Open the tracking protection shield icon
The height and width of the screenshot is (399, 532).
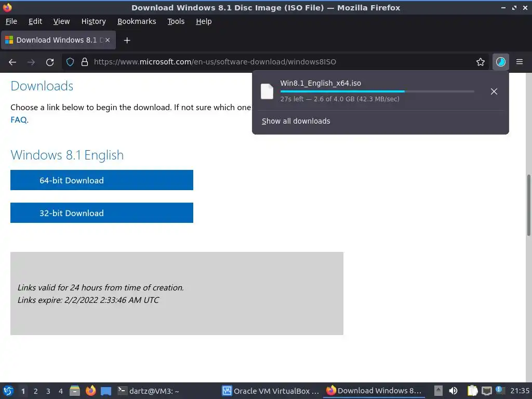70,62
